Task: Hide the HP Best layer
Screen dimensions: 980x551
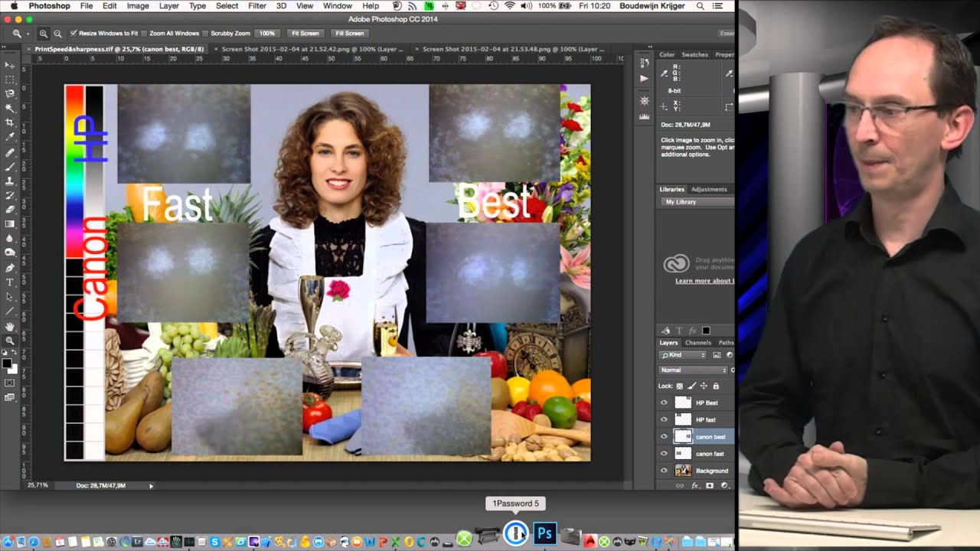Action: (664, 403)
